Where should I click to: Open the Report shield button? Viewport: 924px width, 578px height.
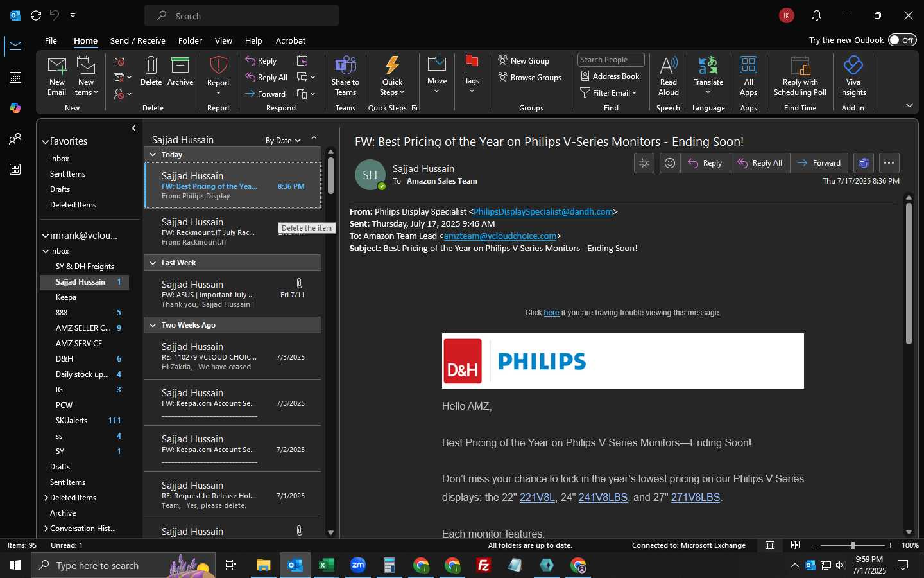point(218,76)
